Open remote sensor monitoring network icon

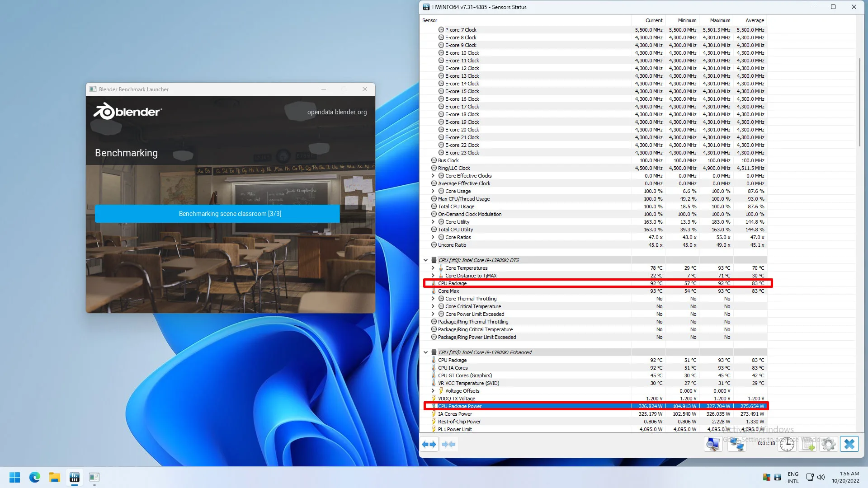point(736,444)
